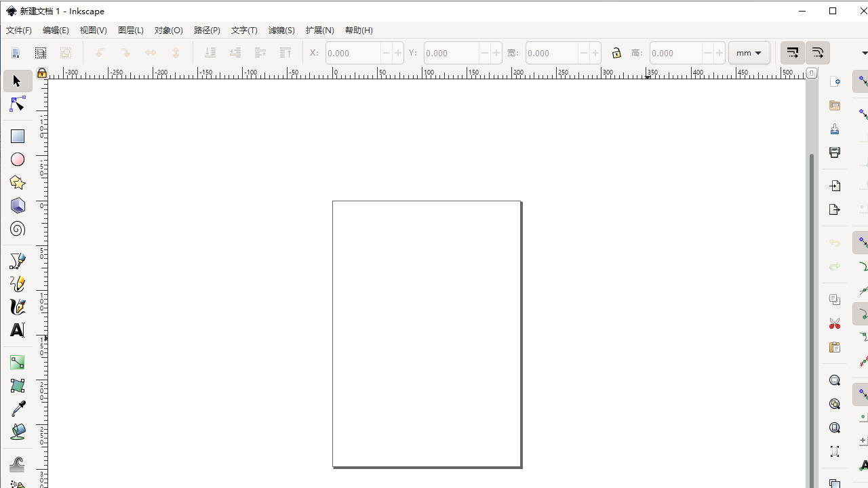Activate the Spiral tool

pyautogui.click(x=18, y=229)
